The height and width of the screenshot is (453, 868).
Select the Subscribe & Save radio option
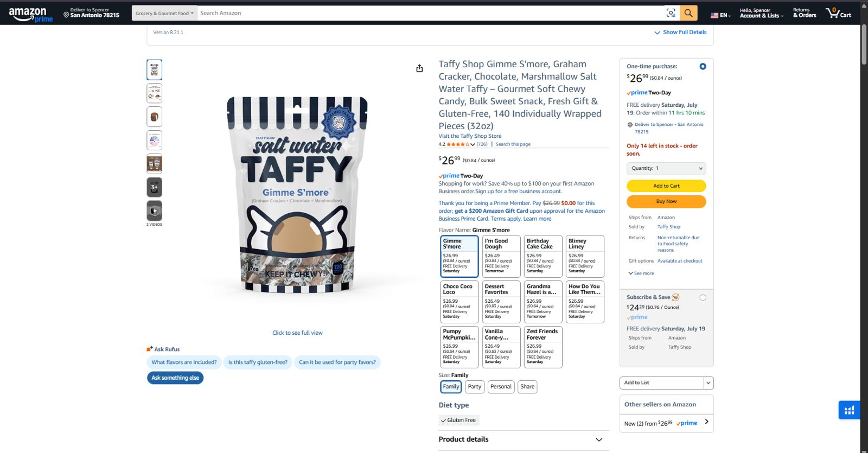coord(703,298)
